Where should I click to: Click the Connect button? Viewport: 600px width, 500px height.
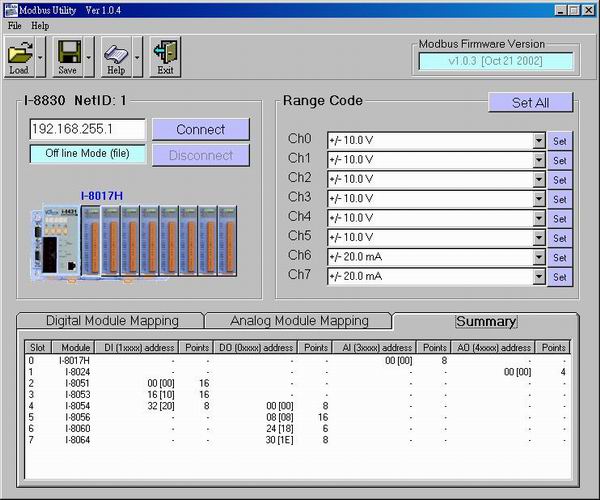tap(201, 129)
